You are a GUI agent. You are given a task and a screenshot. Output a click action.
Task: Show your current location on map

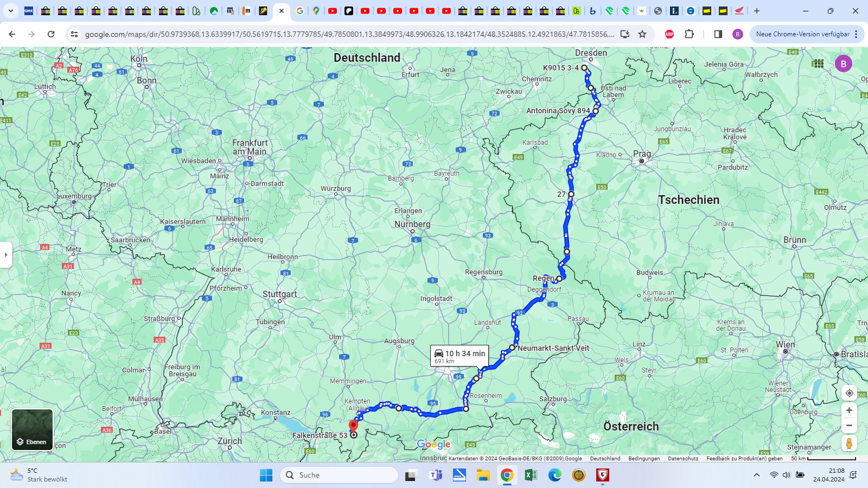click(849, 393)
